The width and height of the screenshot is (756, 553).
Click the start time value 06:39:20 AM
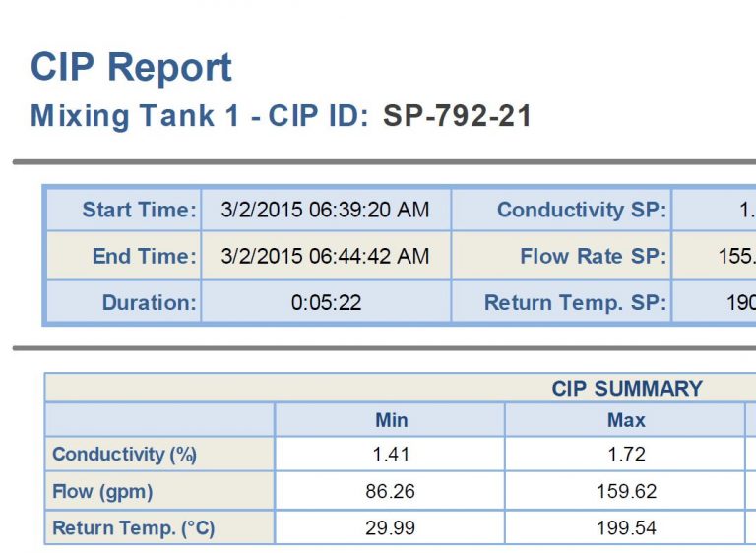pos(325,210)
